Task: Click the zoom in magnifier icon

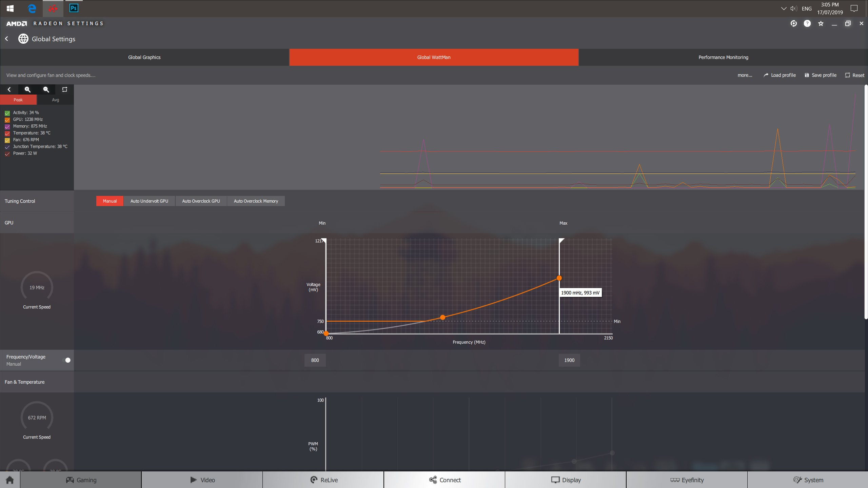Action: (x=27, y=89)
